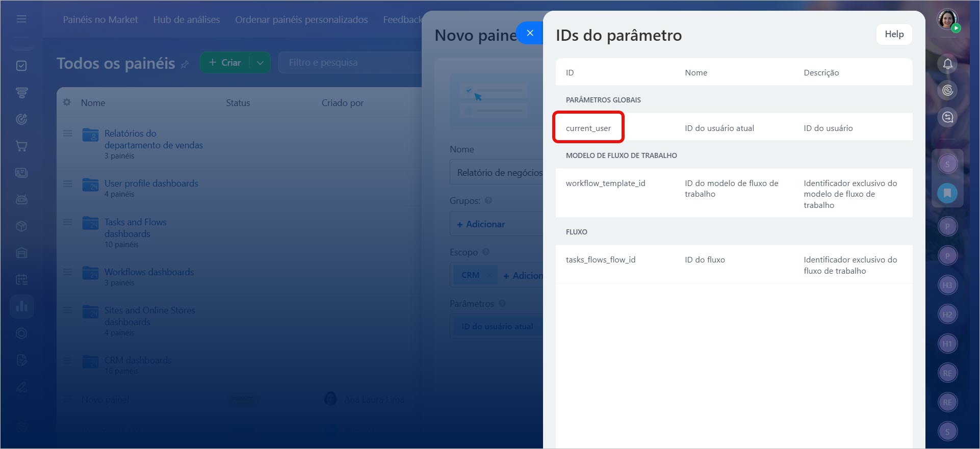
Task: Select the BI analytics bar chart icon
Action: coord(21,306)
